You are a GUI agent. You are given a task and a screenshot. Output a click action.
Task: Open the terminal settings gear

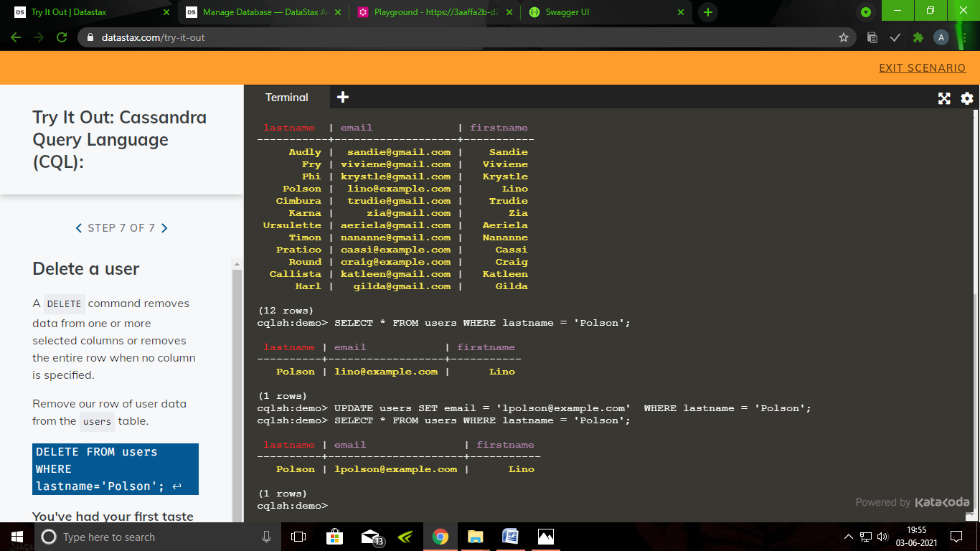(966, 98)
